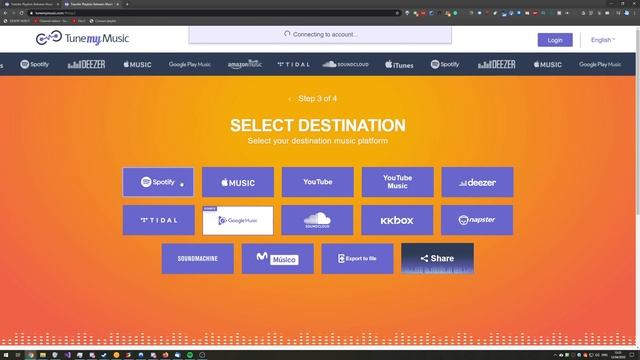
Task: Click TIDAL logo in the dark top banner
Action: (293, 64)
